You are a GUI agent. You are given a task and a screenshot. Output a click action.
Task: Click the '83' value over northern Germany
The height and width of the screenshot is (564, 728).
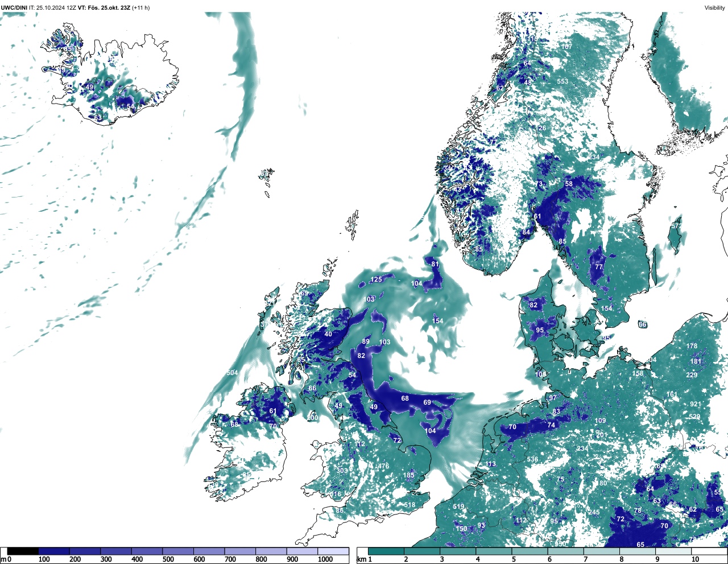[x=556, y=411]
